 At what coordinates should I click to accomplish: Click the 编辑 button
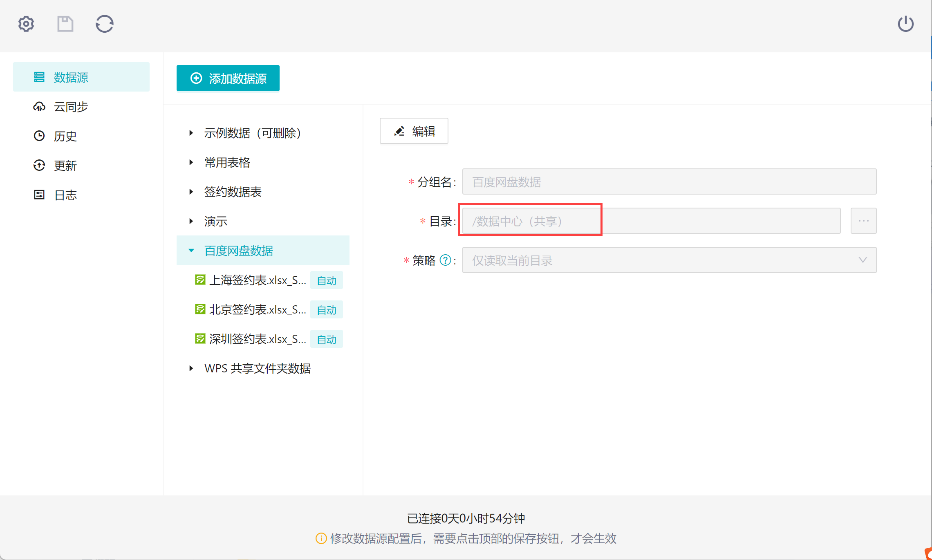414,131
